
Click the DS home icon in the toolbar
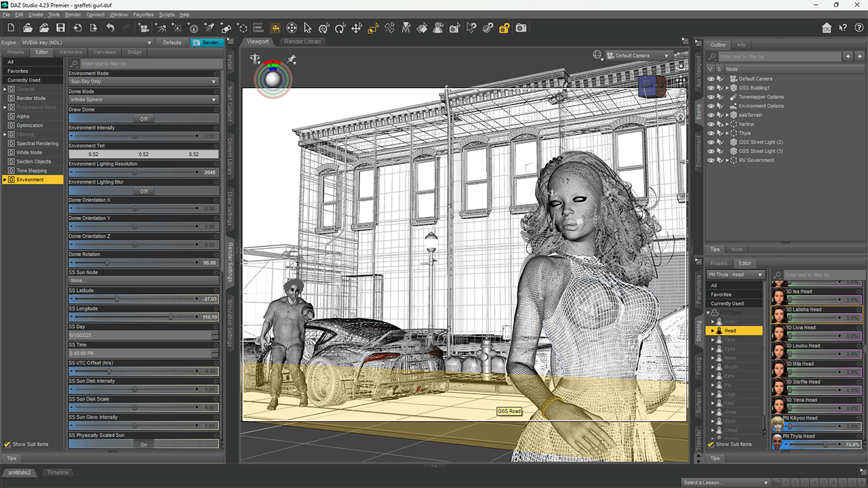pos(827,28)
